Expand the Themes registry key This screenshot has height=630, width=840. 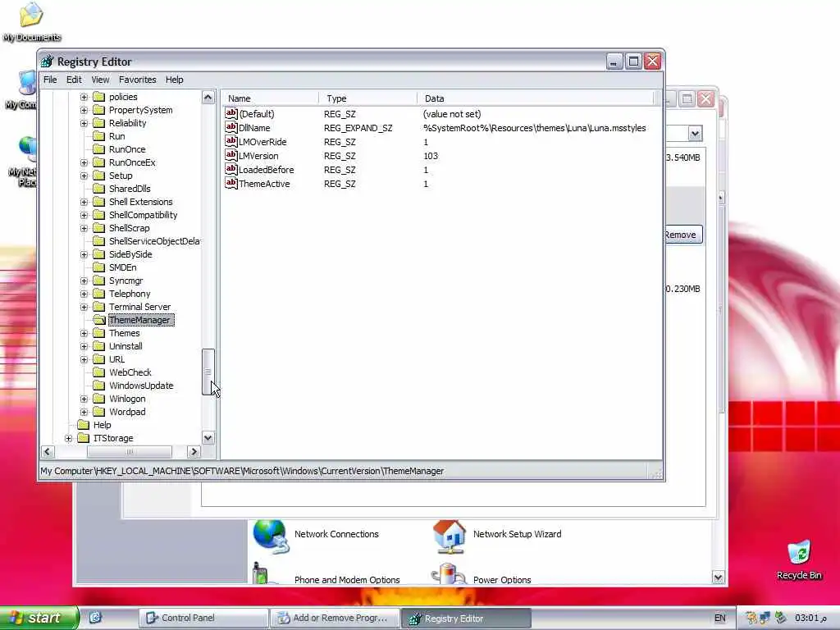(x=84, y=333)
